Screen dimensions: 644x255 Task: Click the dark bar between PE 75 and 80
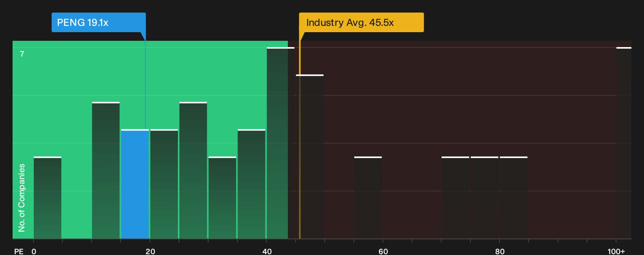pyautogui.click(x=485, y=198)
